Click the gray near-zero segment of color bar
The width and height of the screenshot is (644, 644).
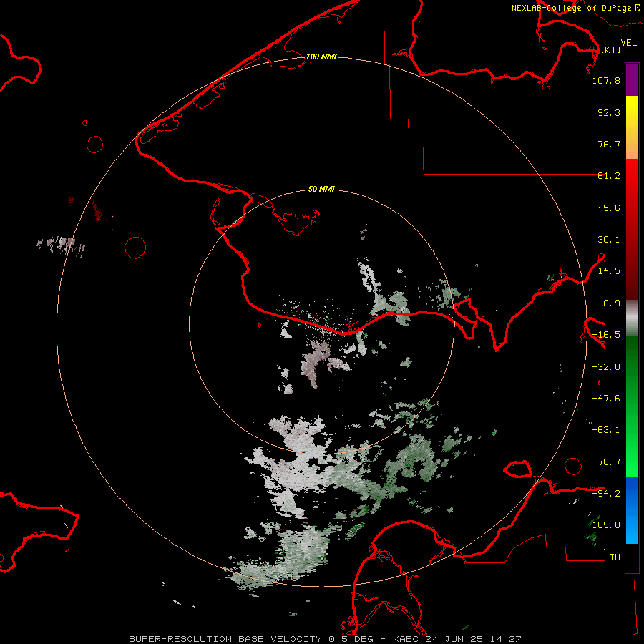(632, 318)
